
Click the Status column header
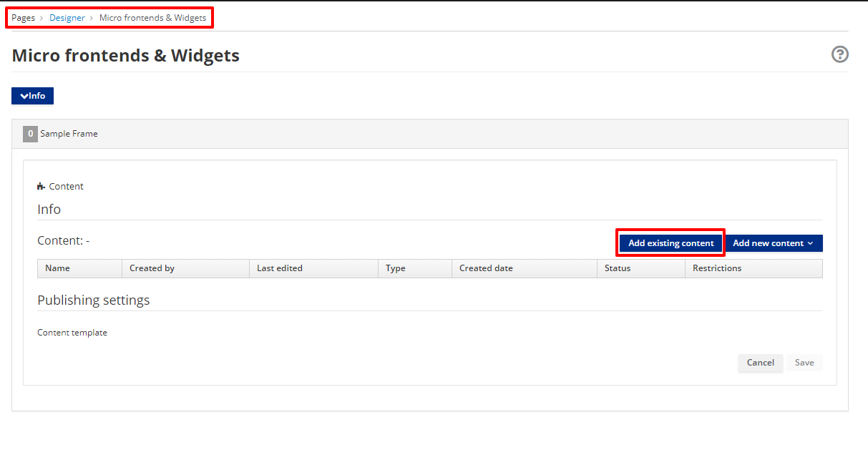[617, 268]
